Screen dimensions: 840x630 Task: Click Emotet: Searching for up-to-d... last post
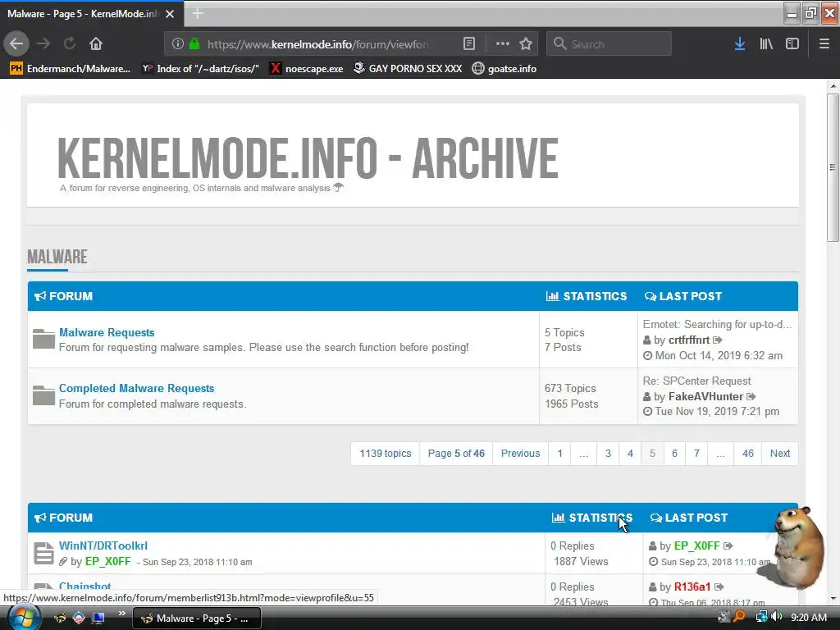pyautogui.click(x=717, y=324)
